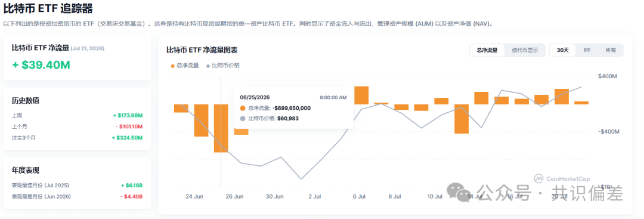Select the 30天 time range
Image resolution: width=644 pixels, height=219 pixels.
tap(563, 50)
